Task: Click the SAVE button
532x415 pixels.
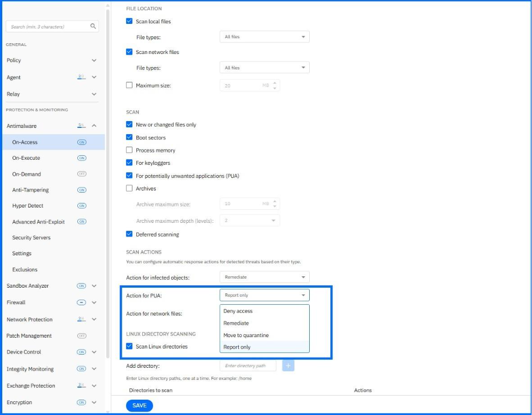Action: pos(139,405)
